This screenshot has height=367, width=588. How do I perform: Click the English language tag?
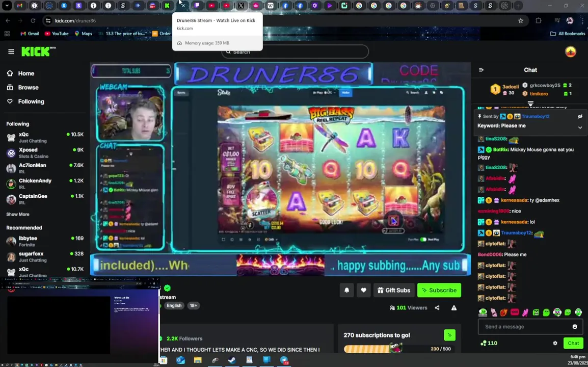pyautogui.click(x=174, y=305)
